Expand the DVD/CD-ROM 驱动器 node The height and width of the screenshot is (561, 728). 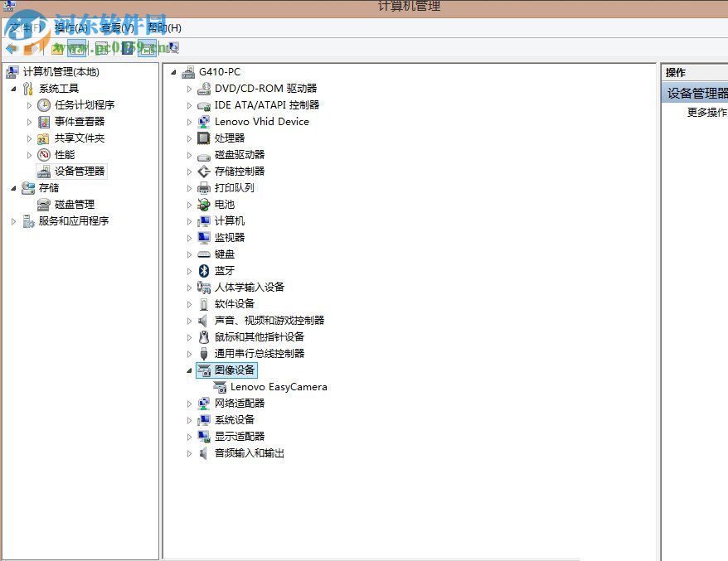coord(189,88)
